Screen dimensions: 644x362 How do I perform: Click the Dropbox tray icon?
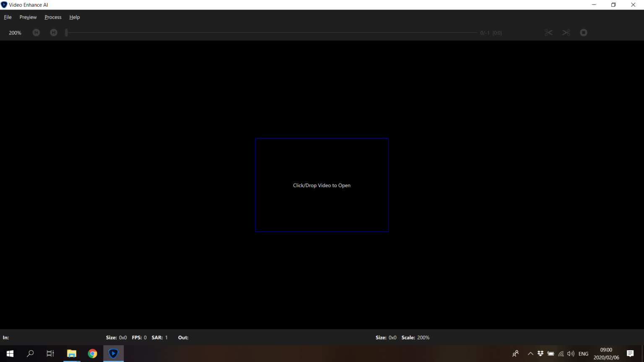540,354
